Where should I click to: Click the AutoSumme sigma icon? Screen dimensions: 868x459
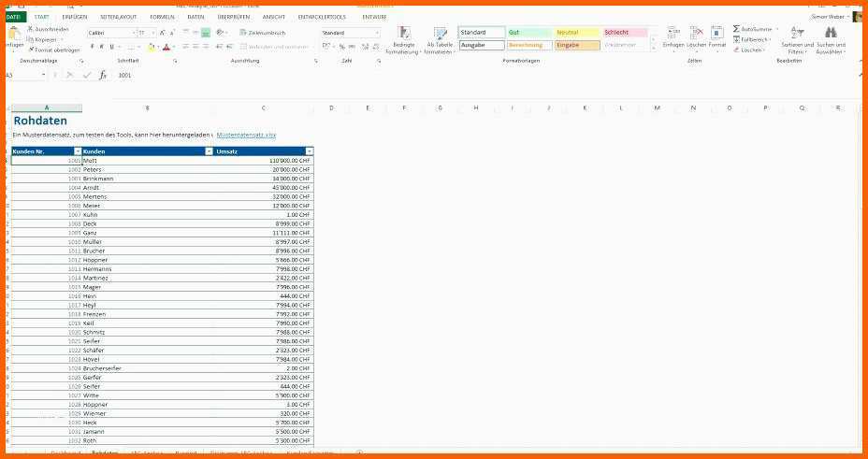[736, 29]
